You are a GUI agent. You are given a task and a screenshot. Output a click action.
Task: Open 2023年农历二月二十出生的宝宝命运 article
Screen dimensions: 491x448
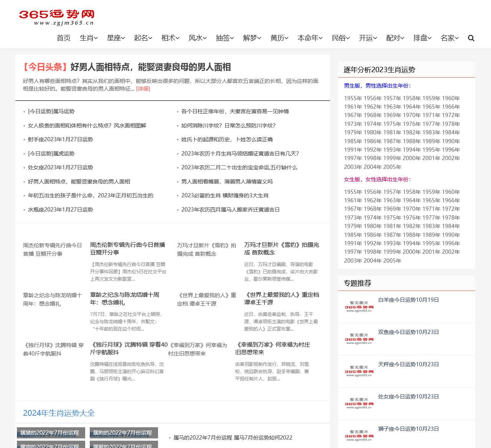click(239, 167)
